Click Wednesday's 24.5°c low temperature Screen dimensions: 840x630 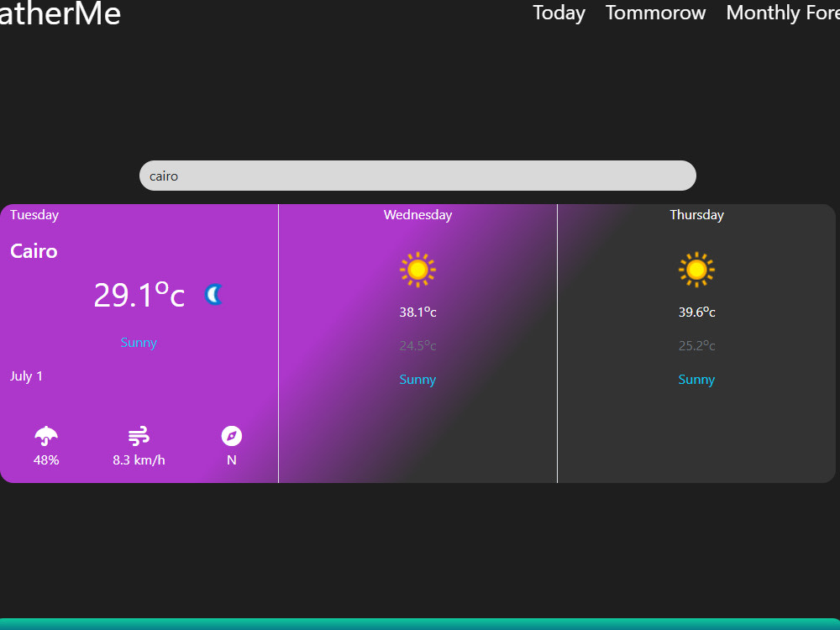[x=417, y=346]
